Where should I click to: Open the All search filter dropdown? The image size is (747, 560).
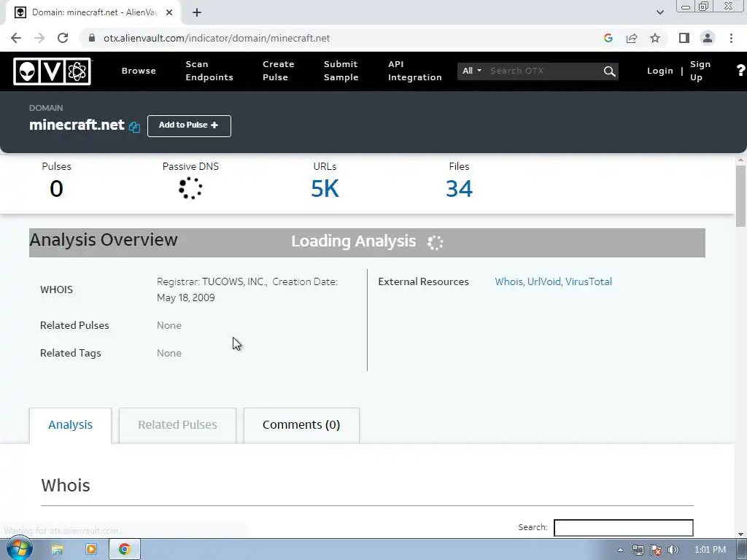tap(472, 71)
